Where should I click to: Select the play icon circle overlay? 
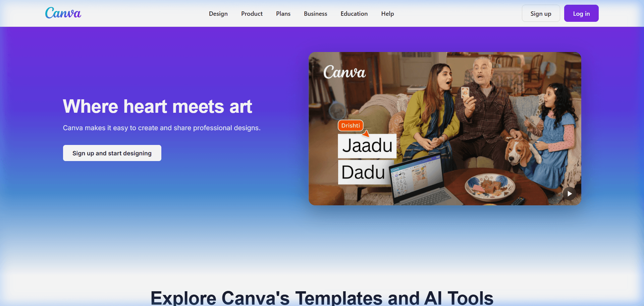(x=569, y=194)
